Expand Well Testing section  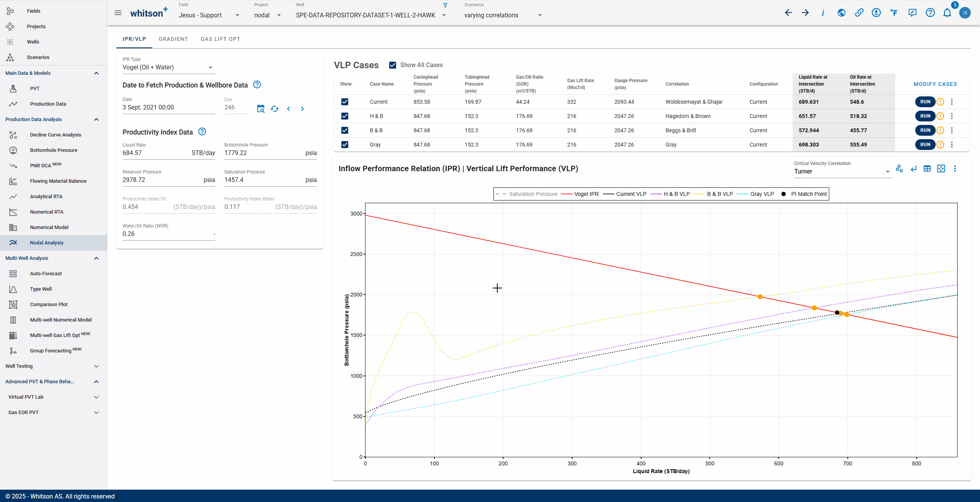pyautogui.click(x=96, y=366)
